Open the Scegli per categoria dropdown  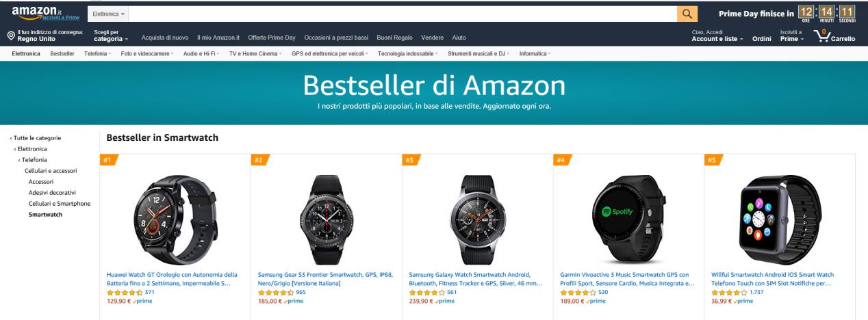pyautogui.click(x=111, y=35)
